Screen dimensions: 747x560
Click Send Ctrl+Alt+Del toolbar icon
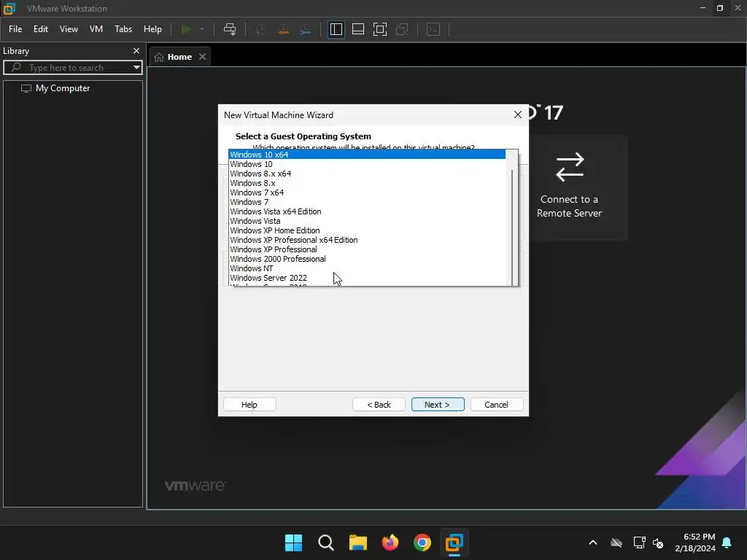pyautogui.click(x=230, y=29)
